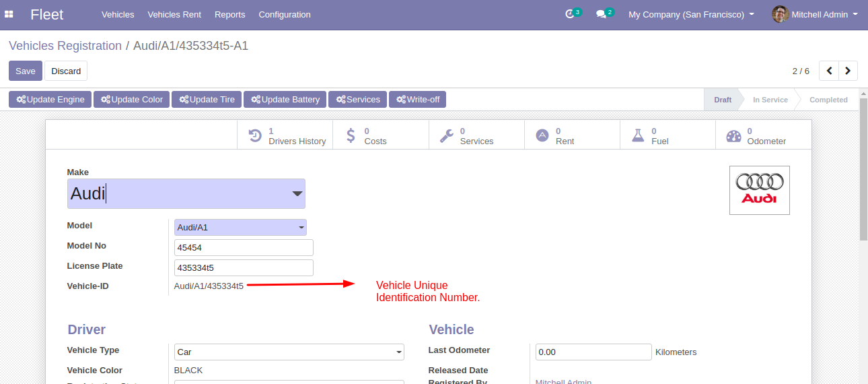The height and width of the screenshot is (384, 868).
Task: Click the Audi logo image
Action: click(x=760, y=190)
